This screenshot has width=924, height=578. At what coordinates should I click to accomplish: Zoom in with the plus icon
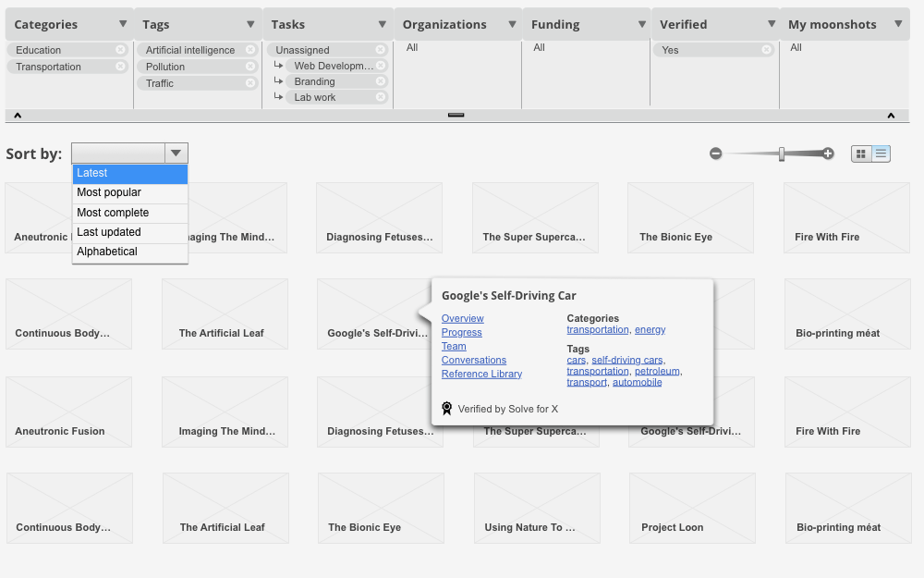[827, 154]
